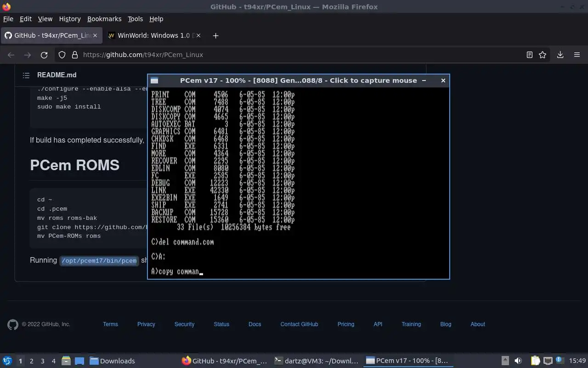Switch to workspace 4
Screen dimensions: 588x368
point(54,361)
